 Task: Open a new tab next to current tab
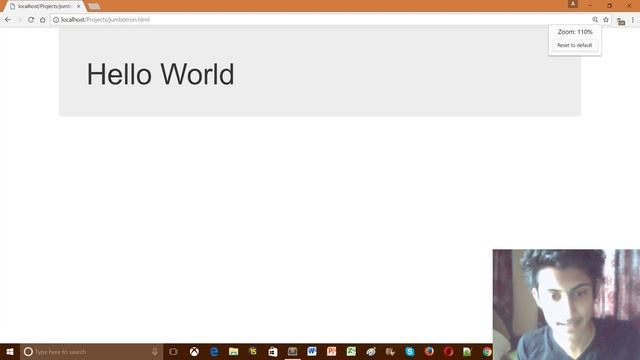[94, 6]
